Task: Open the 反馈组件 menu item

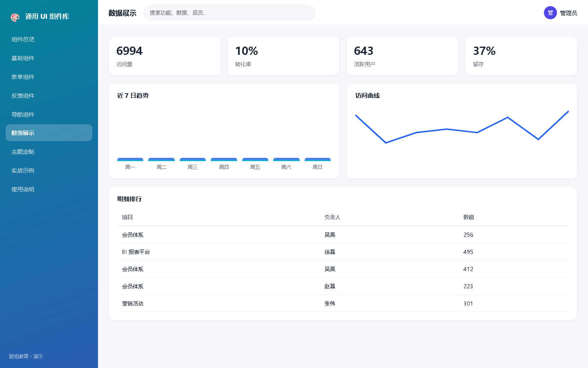Action: pos(49,96)
